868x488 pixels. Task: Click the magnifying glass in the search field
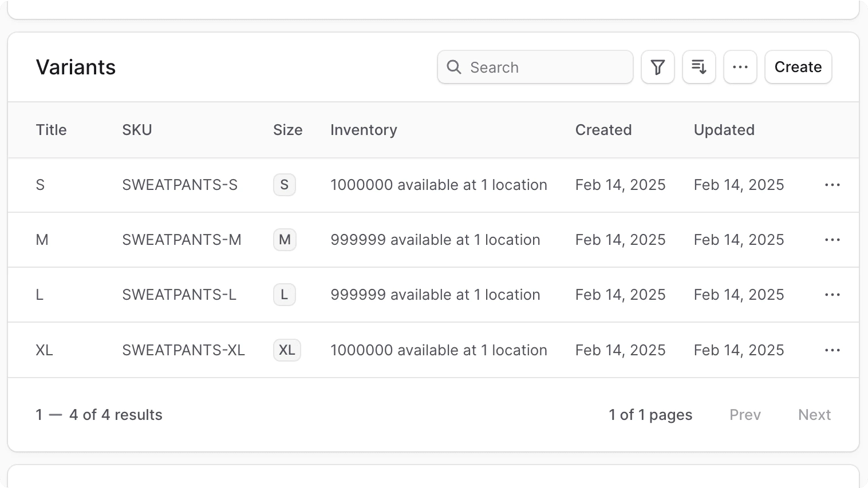pyautogui.click(x=453, y=67)
